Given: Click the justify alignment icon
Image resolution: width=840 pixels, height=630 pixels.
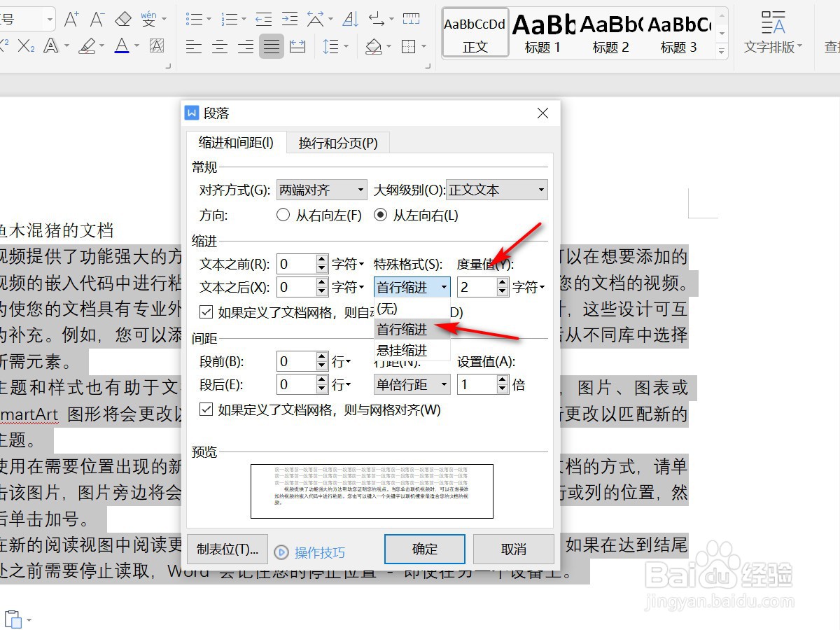Looking at the screenshot, I should click(272, 47).
